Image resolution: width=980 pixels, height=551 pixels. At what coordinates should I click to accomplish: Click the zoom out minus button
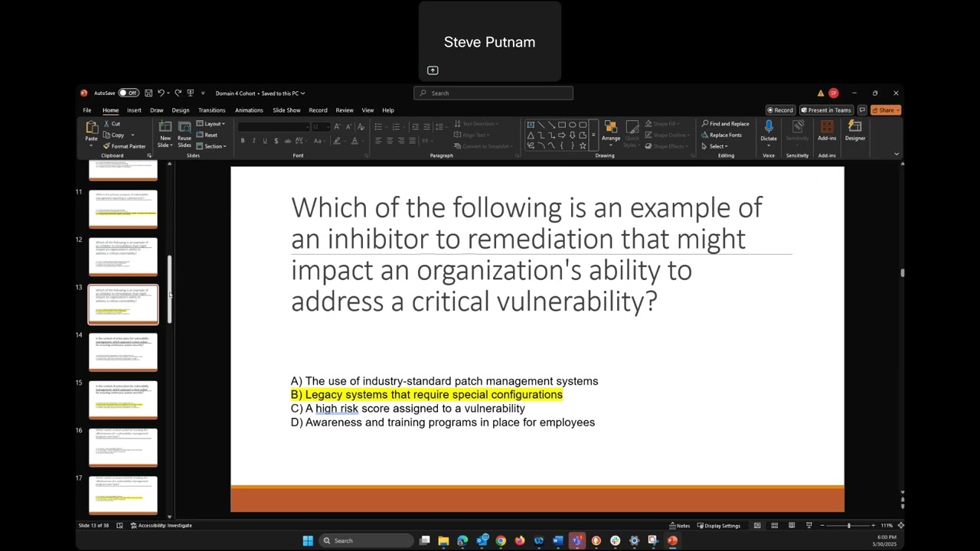tap(822, 526)
